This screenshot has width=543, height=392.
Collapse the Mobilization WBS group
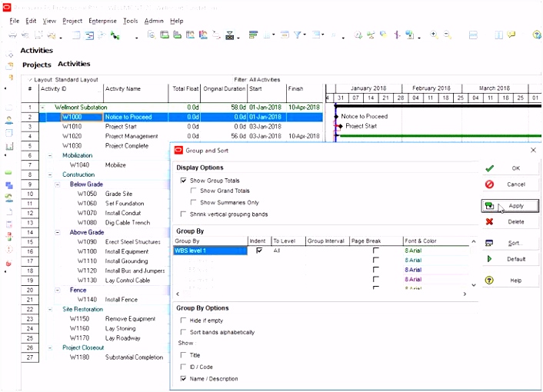(x=50, y=155)
